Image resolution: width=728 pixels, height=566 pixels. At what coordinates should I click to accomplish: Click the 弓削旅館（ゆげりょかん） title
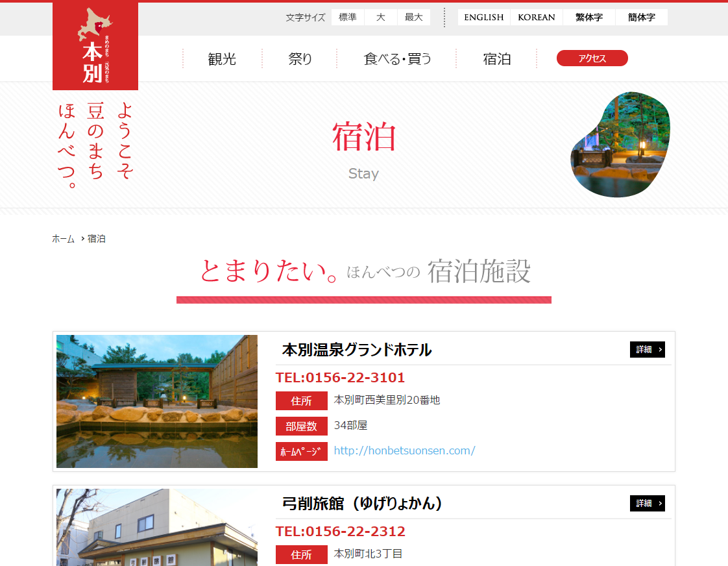[x=362, y=503]
